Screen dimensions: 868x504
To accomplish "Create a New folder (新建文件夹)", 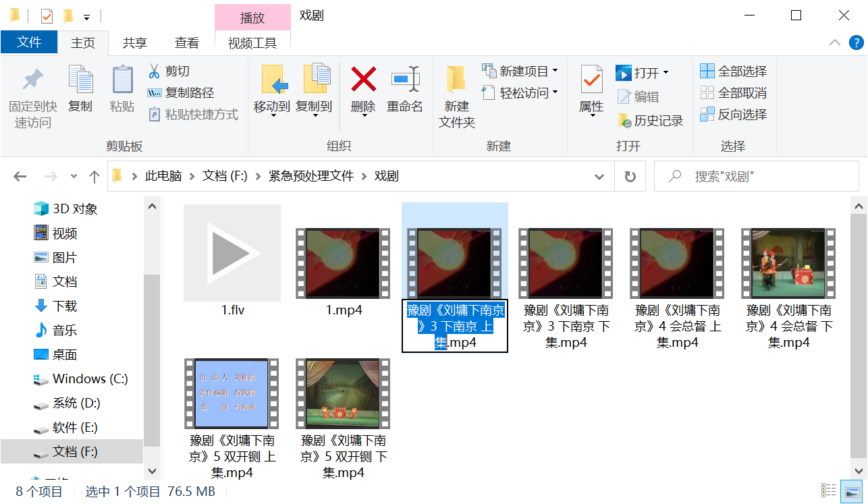I will tap(457, 98).
